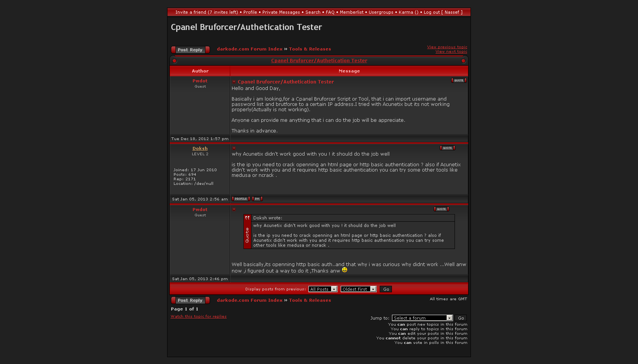Viewport: 638px width, 364px height.
Task: Click Quote icon on first Pwdot post
Action: point(458,80)
